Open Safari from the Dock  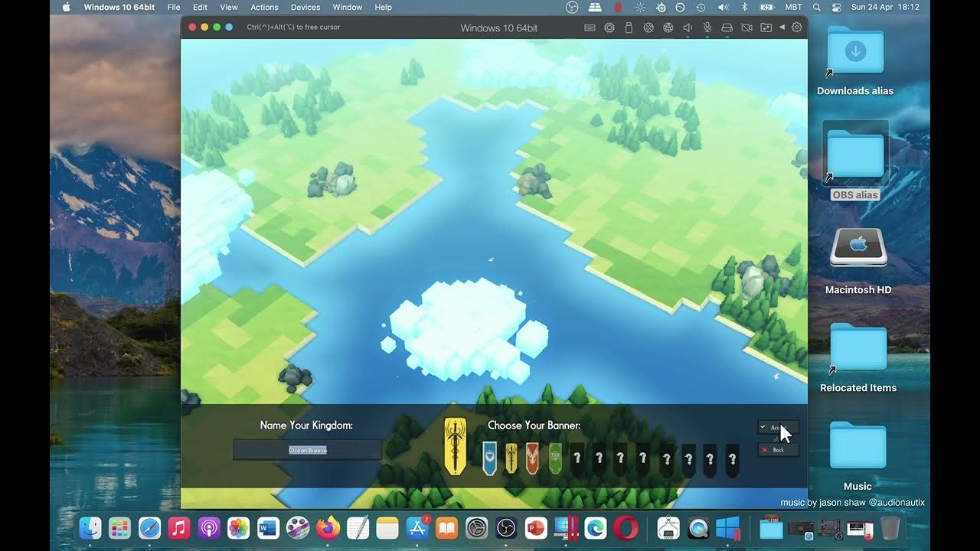coord(149,528)
